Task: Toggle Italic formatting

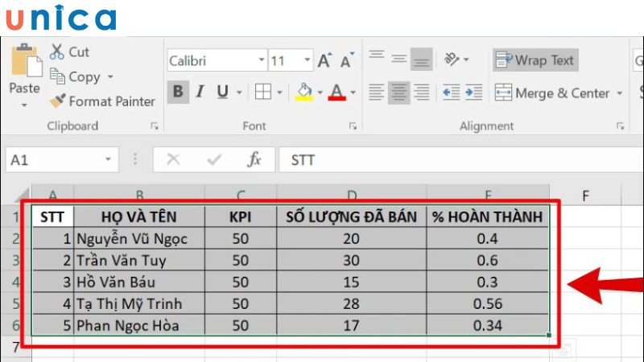Action: (200, 92)
